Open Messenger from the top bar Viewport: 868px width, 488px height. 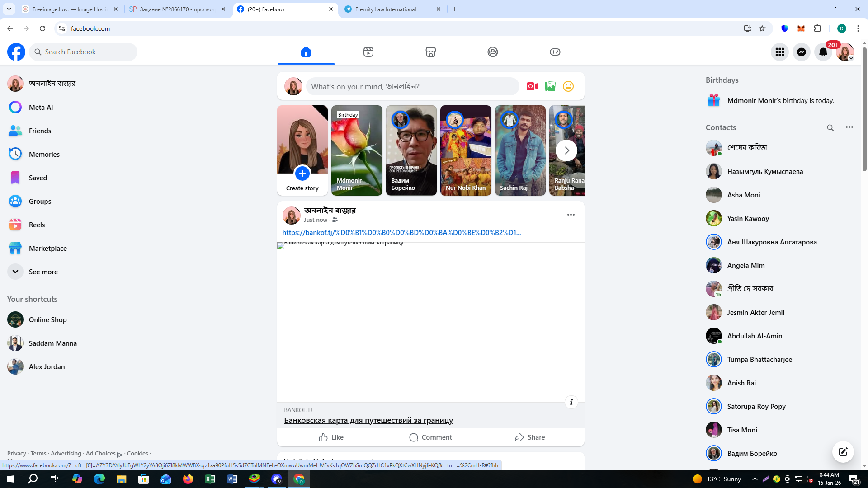click(801, 52)
